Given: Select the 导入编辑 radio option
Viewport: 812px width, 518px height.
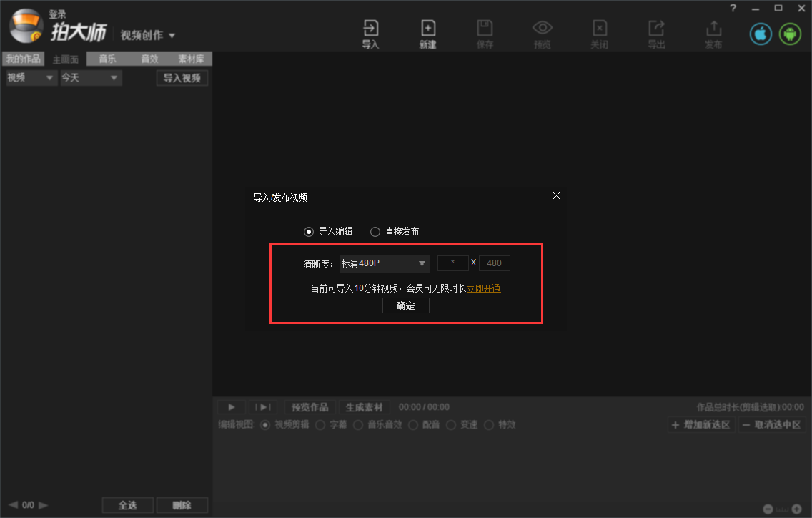Looking at the screenshot, I should (x=309, y=231).
